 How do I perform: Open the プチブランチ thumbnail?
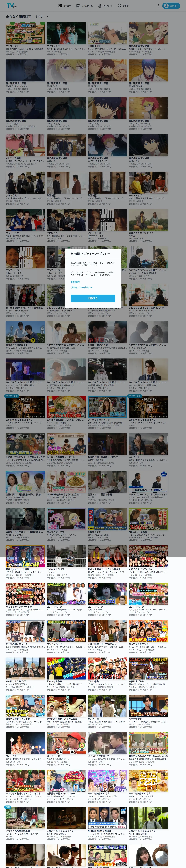coord(25,33)
